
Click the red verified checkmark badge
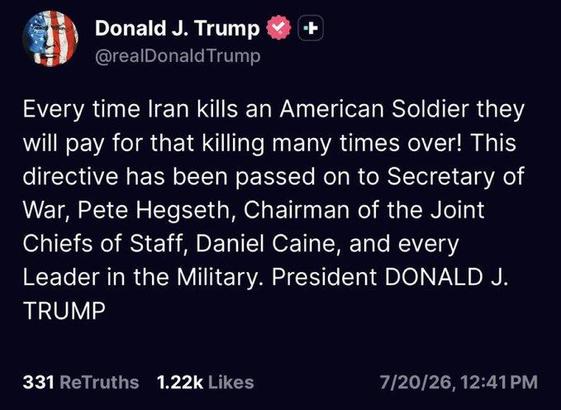279,28
